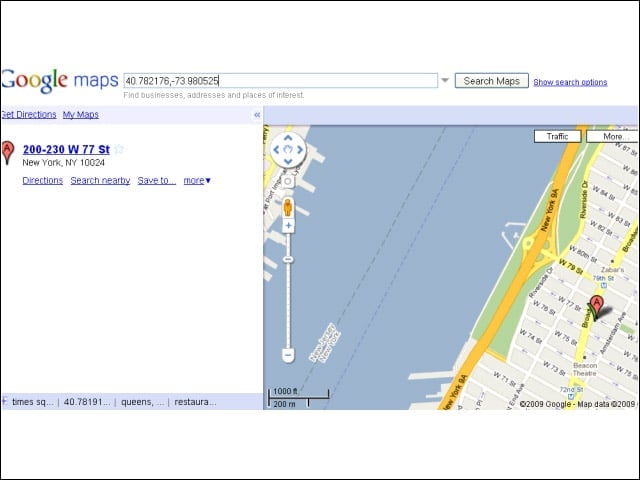Open the More map layers button
This screenshot has height=480, width=640.
612,136
